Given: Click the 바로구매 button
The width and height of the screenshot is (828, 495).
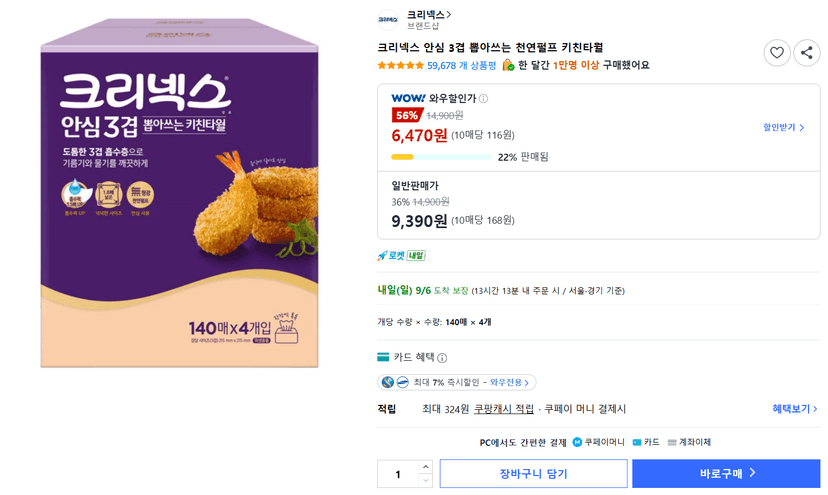Looking at the screenshot, I should [726, 473].
